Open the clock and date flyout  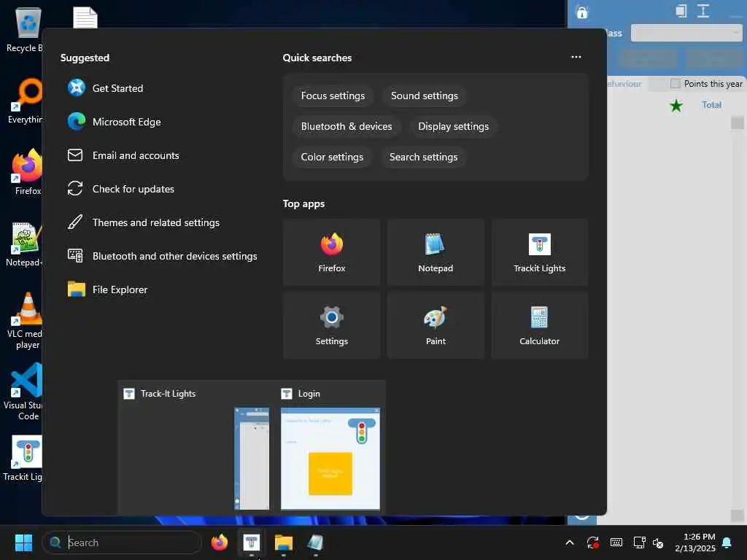tap(695, 542)
